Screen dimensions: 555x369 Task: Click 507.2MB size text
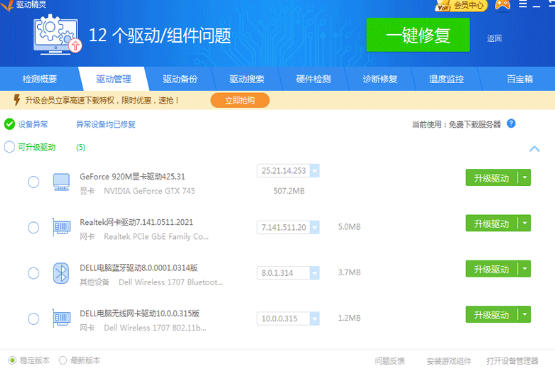[289, 191]
